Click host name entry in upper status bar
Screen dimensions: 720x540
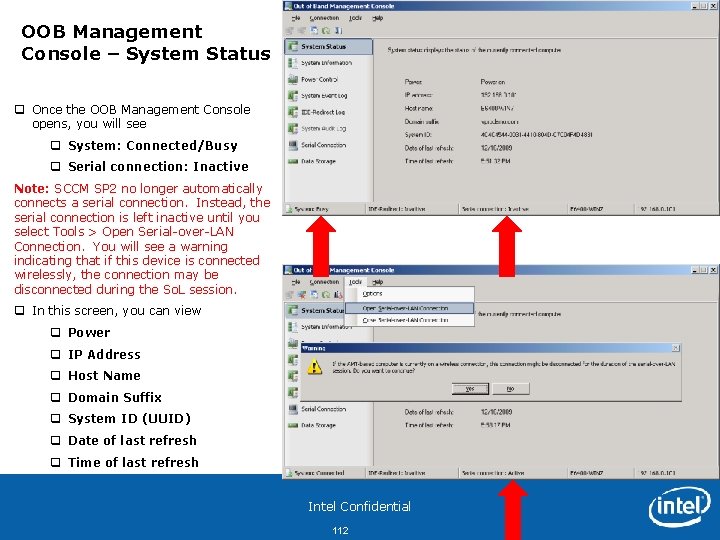[586, 209]
